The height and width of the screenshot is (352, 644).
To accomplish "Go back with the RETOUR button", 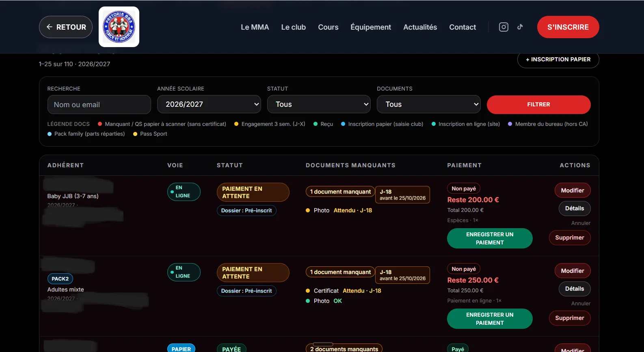I will point(66,27).
